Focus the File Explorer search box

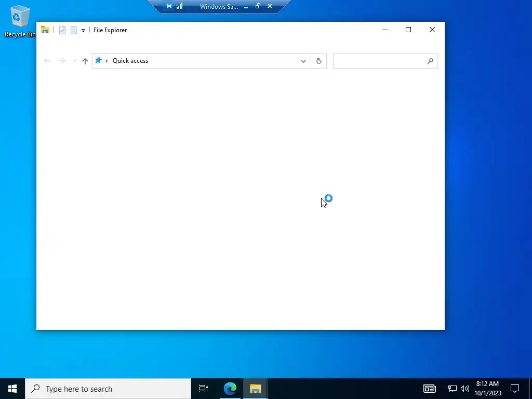pyautogui.click(x=385, y=61)
